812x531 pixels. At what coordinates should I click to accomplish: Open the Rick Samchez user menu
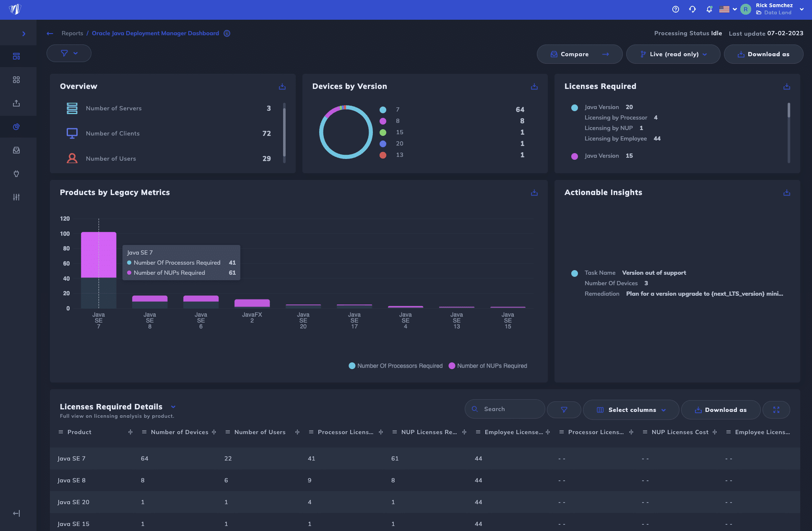coord(773,9)
